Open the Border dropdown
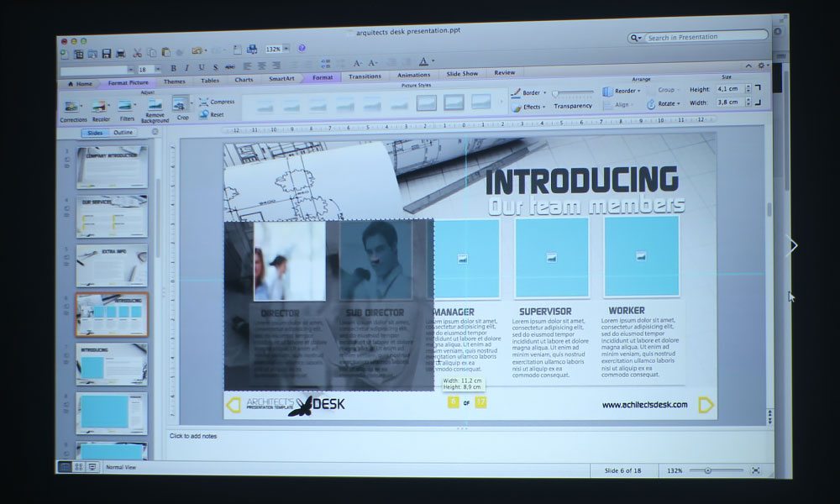Viewport: 840px width, 504px height. click(x=530, y=92)
